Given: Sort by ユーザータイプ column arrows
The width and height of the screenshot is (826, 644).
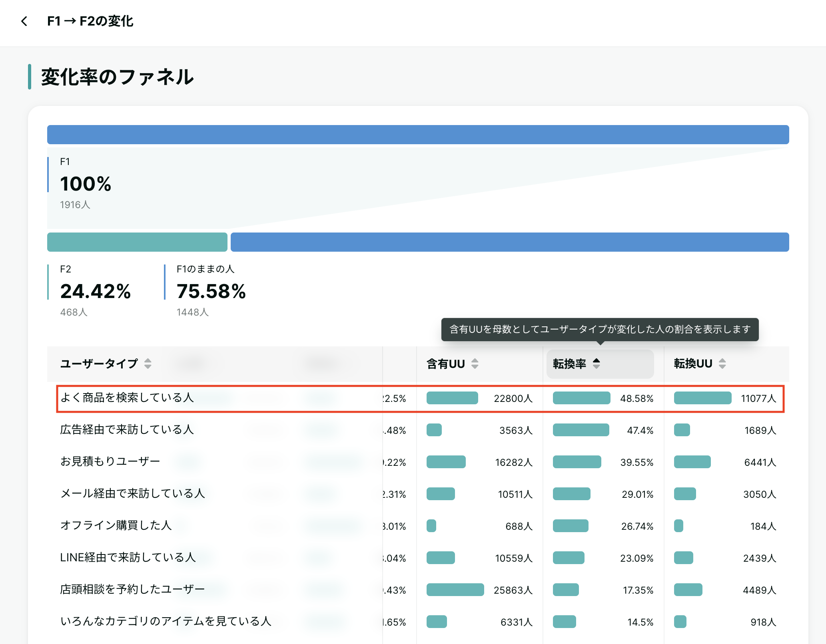Looking at the screenshot, I should point(148,364).
